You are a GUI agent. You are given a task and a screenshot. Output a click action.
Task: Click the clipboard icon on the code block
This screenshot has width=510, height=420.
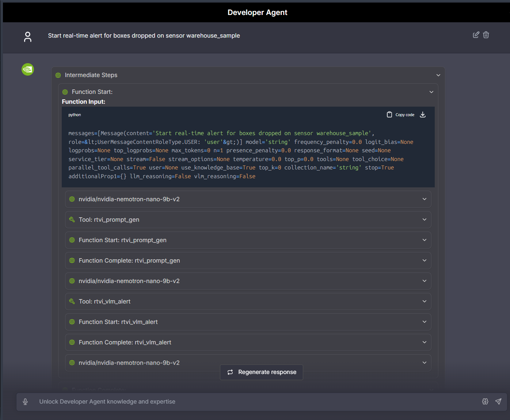389,114
